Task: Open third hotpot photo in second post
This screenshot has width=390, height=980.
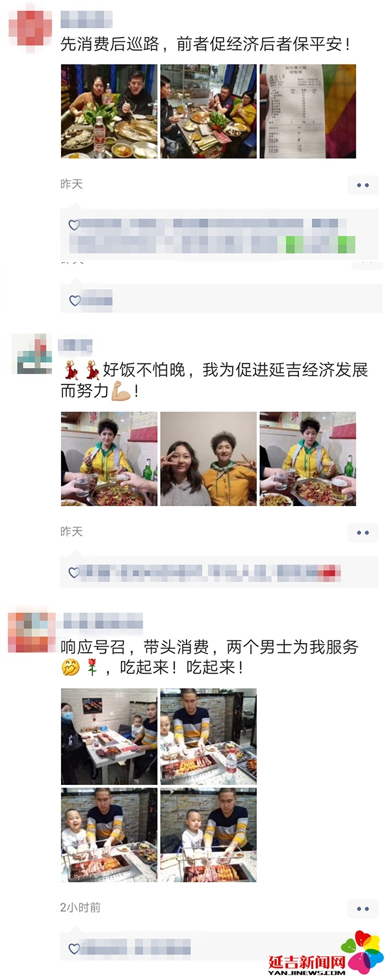Action: tap(307, 458)
